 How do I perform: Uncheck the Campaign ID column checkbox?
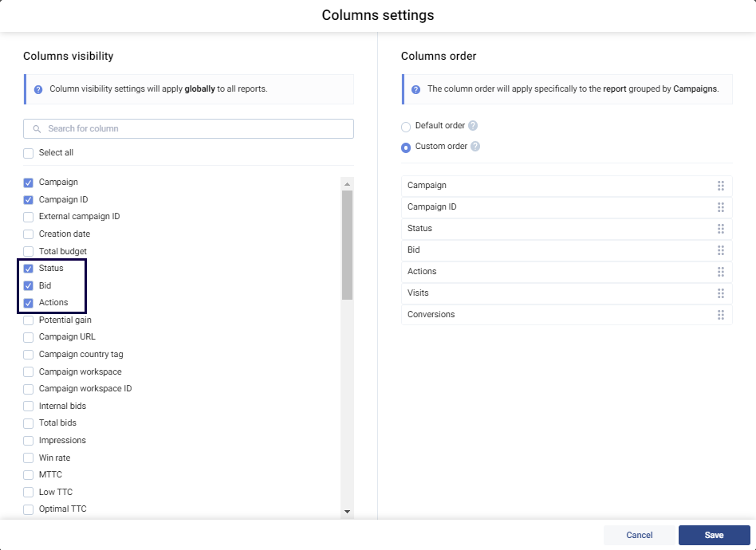coord(29,200)
